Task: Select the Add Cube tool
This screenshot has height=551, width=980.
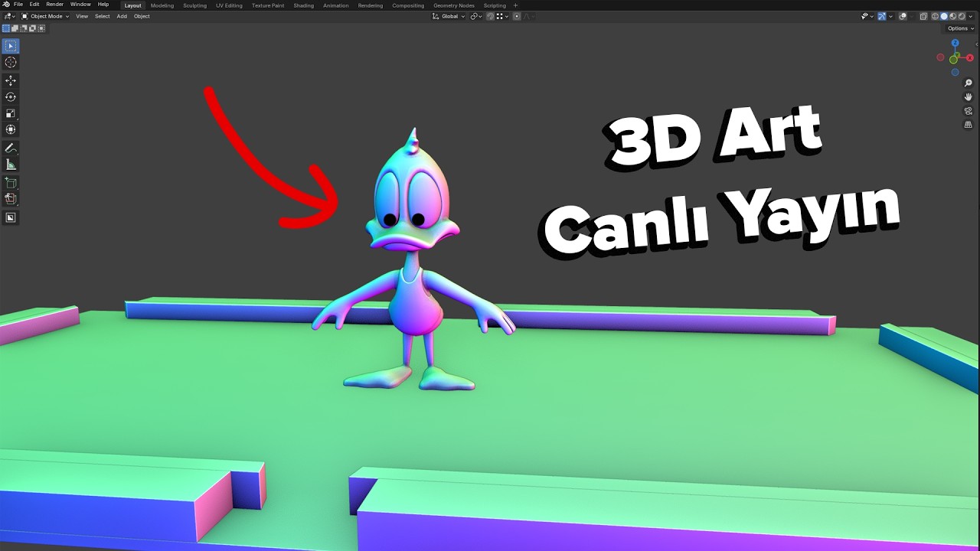Action: point(11,182)
